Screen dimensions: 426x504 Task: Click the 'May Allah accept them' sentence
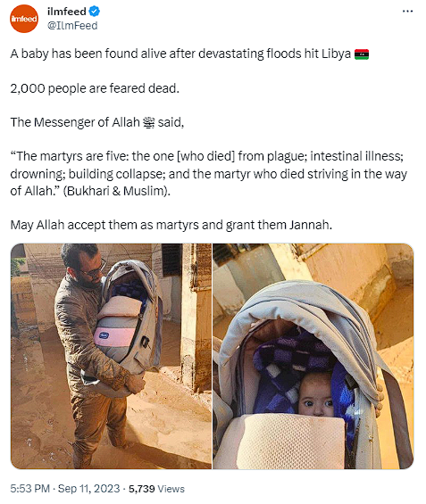pyautogui.click(x=171, y=225)
